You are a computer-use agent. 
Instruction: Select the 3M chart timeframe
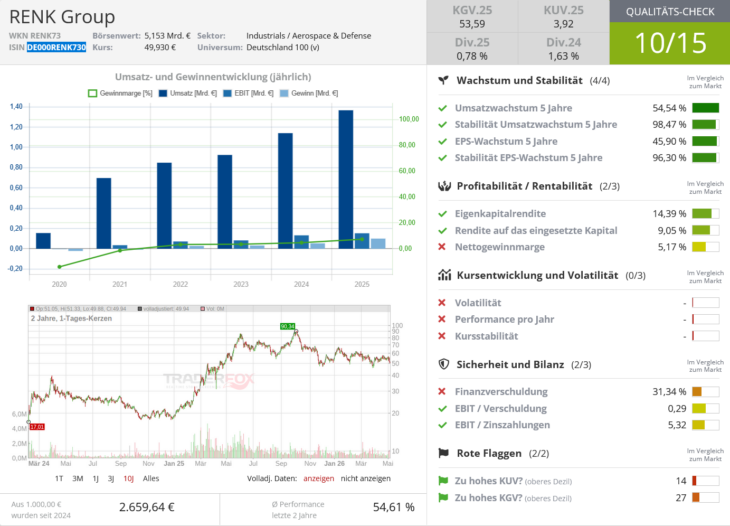pos(78,479)
